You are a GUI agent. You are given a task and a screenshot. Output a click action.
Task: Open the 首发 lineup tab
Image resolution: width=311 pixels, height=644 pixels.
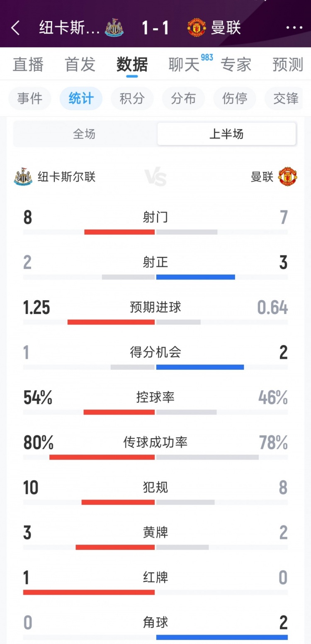point(80,65)
